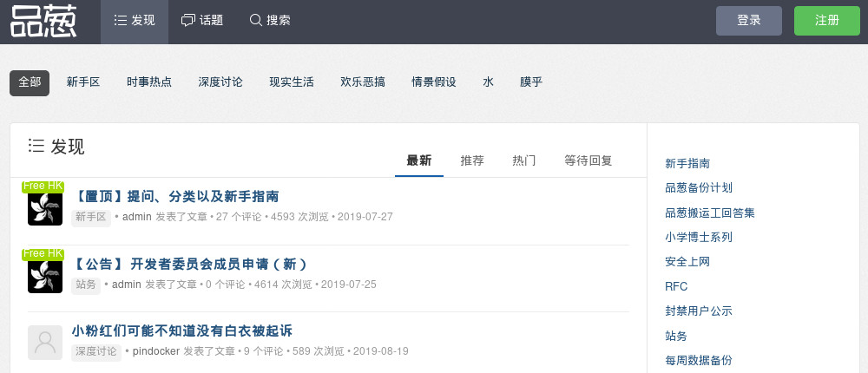868x373 pixels.
Task: Click the 4593 次浏览 text
Action: pos(299,217)
